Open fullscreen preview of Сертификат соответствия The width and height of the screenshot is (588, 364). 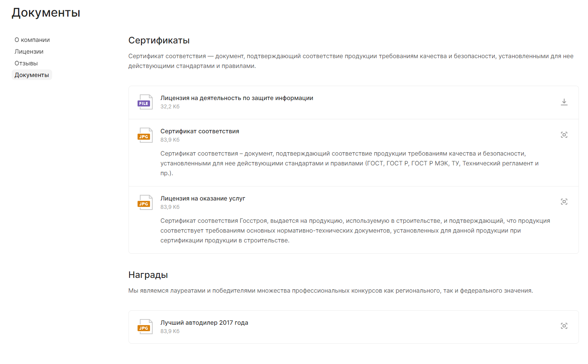564,135
